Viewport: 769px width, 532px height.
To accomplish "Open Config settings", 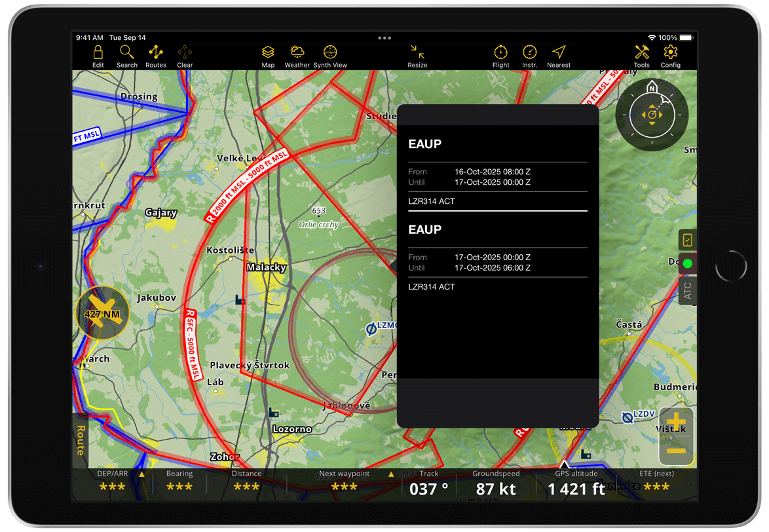I will (670, 56).
